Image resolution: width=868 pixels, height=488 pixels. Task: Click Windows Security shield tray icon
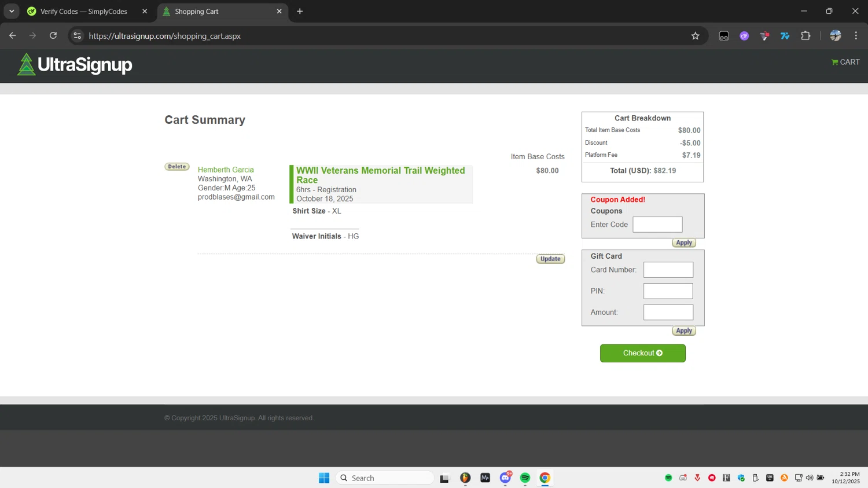741,478
